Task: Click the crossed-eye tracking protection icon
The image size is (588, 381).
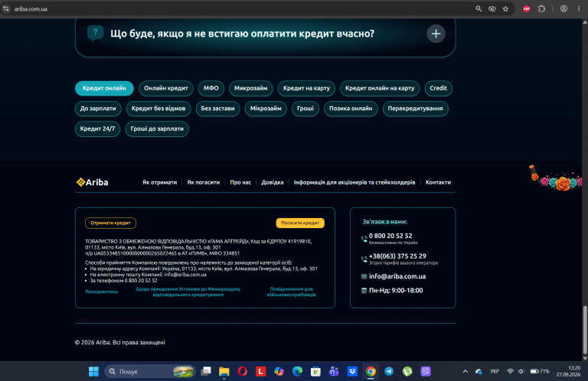Action: point(492,8)
